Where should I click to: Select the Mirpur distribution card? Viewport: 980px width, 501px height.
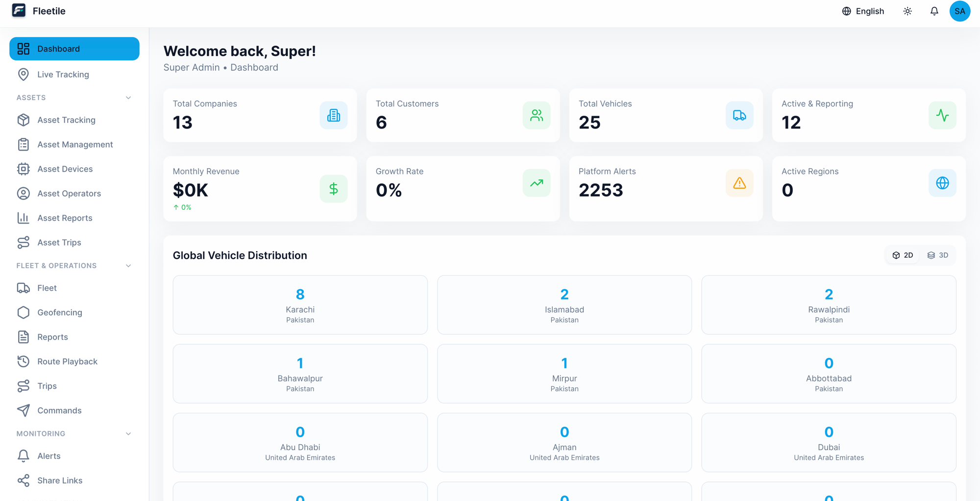pos(564,374)
